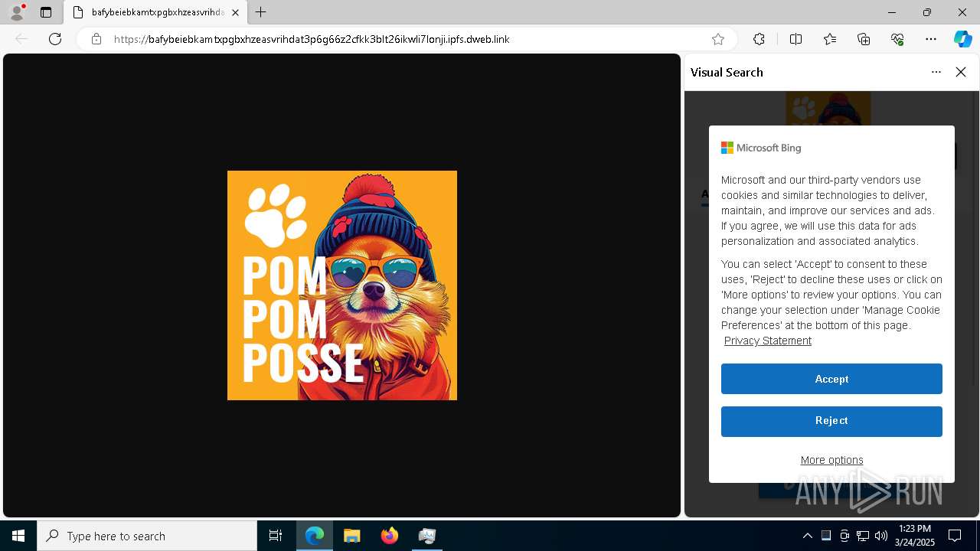980x551 pixels.
Task: Open the volume control icon
Action: coord(881,536)
